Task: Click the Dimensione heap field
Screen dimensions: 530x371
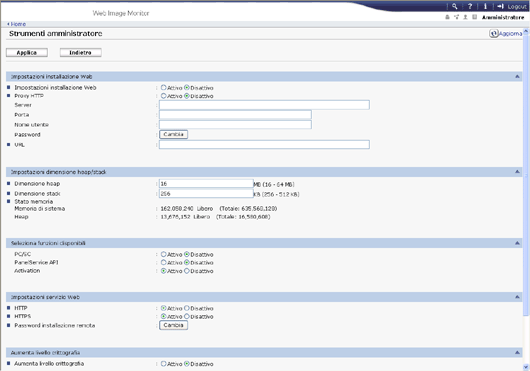Action: click(x=206, y=184)
